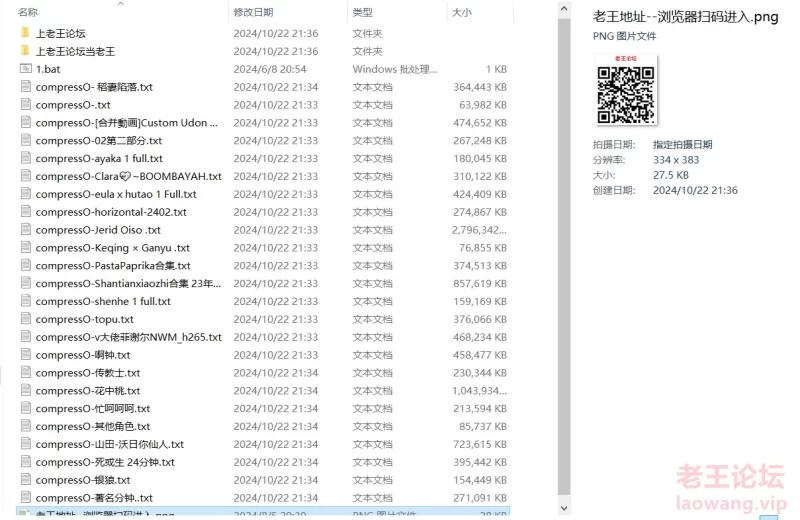The image size is (800, 520).
Task: Click the icon of compressO-.txt
Action: click(26, 104)
